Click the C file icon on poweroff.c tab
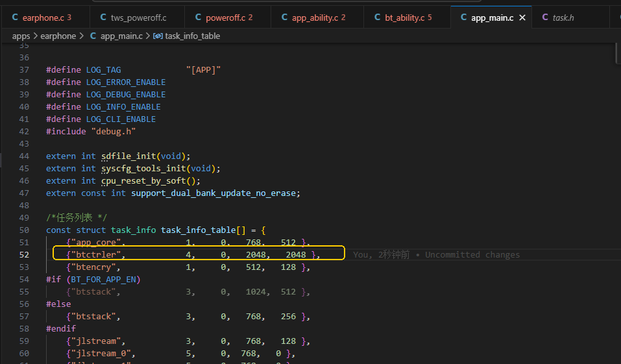 [x=199, y=17]
